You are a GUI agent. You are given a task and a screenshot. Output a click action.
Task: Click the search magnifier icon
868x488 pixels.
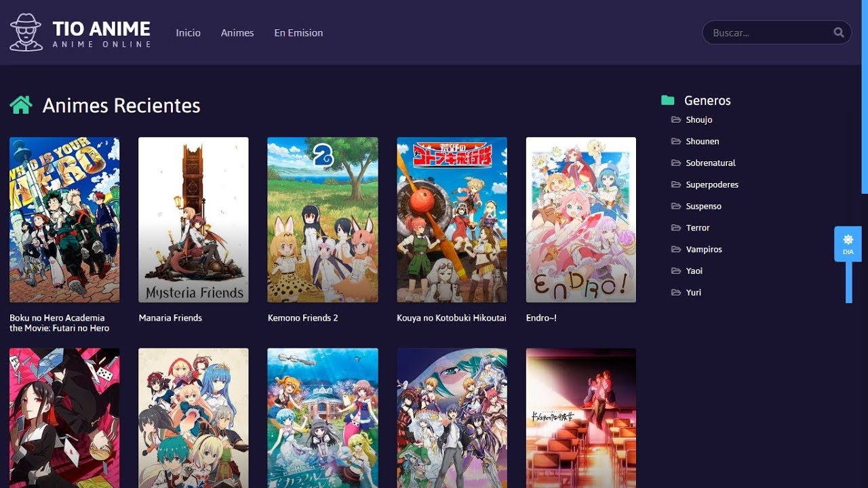coord(839,33)
